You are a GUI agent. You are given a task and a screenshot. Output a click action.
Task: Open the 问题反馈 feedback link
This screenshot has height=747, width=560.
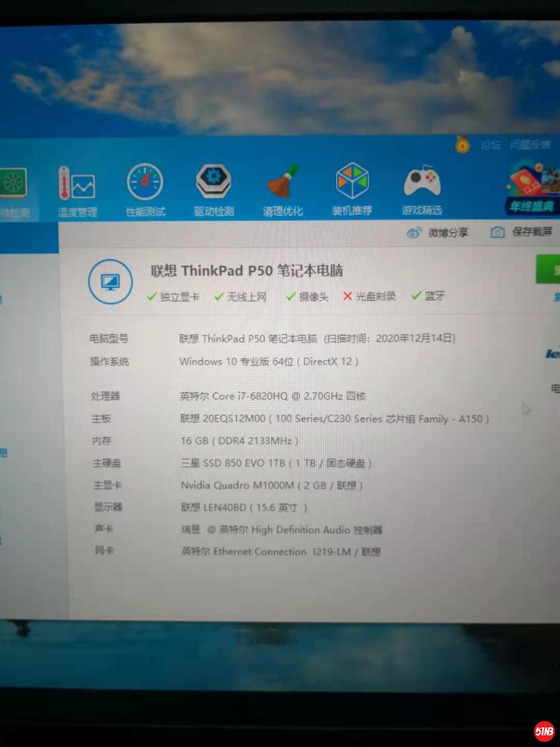[x=530, y=145]
